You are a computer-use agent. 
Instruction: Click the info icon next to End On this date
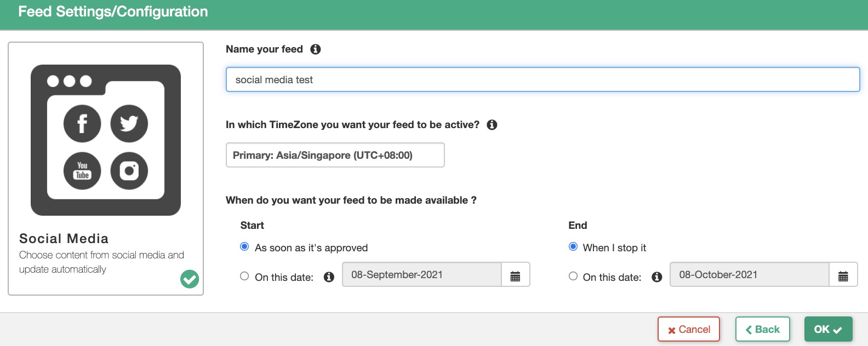click(657, 277)
